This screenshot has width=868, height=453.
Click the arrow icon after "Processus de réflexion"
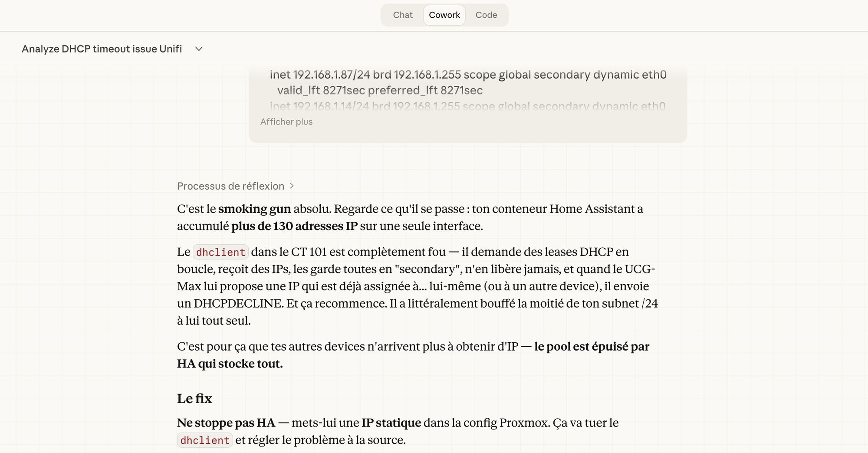coord(292,186)
